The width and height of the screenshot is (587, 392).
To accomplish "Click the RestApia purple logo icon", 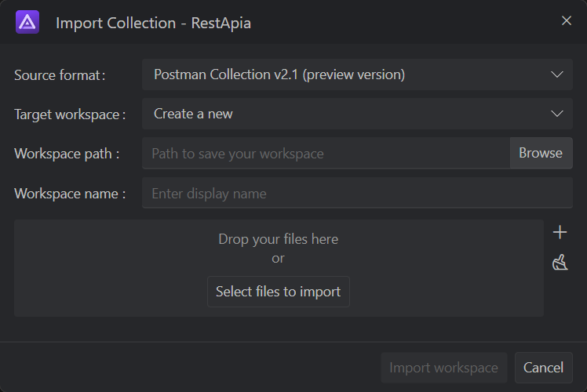I will click(27, 22).
